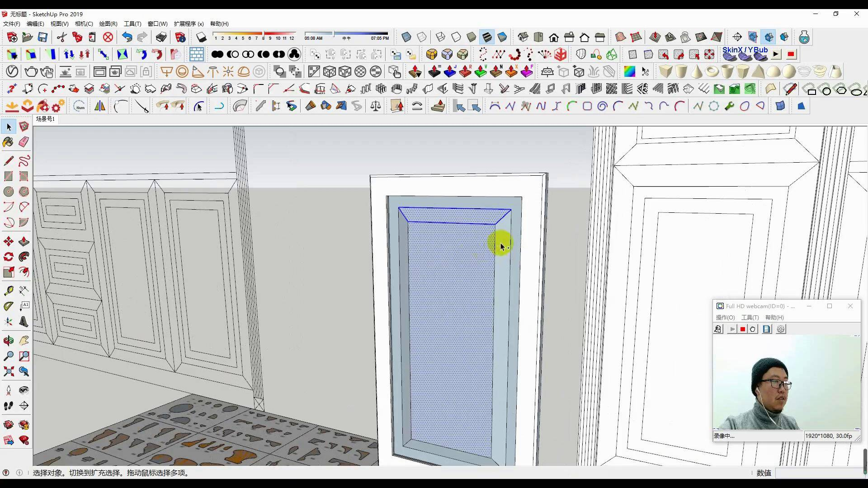Expand the 工具(T) menu in webcam window
Image resolution: width=868 pixels, height=488 pixels.
click(750, 318)
